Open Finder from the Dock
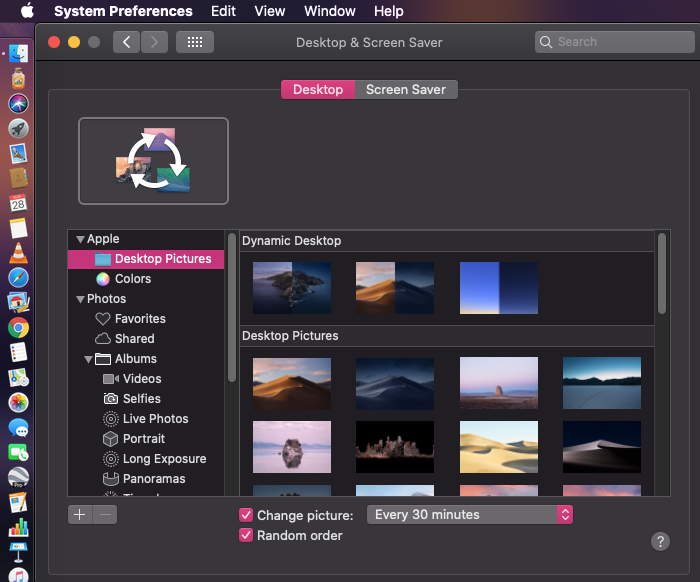700x582 pixels. 18,54
